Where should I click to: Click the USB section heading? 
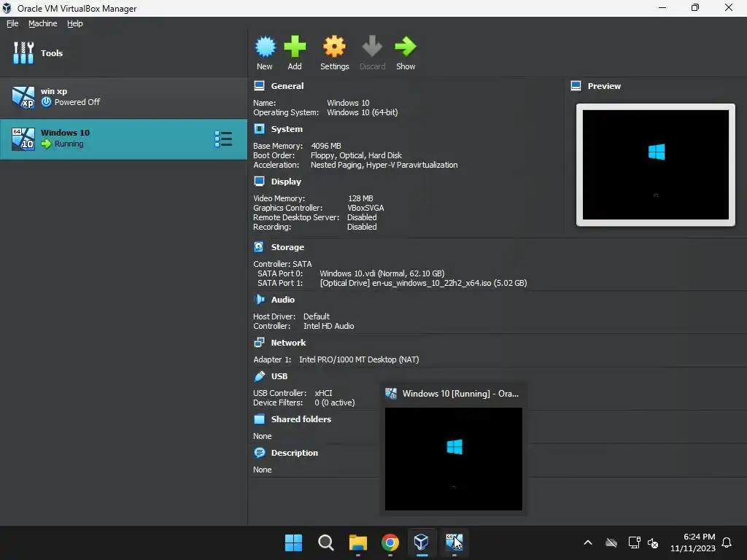(279, 376)
